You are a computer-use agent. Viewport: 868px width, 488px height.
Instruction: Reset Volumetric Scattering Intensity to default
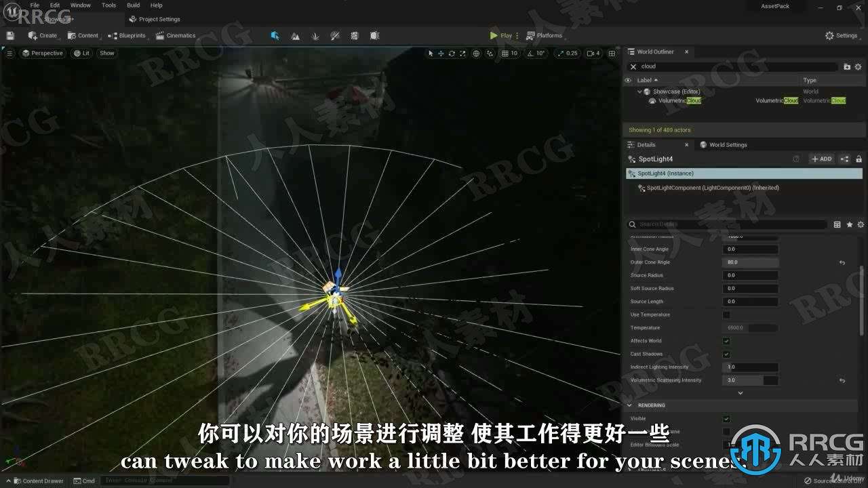842,380
